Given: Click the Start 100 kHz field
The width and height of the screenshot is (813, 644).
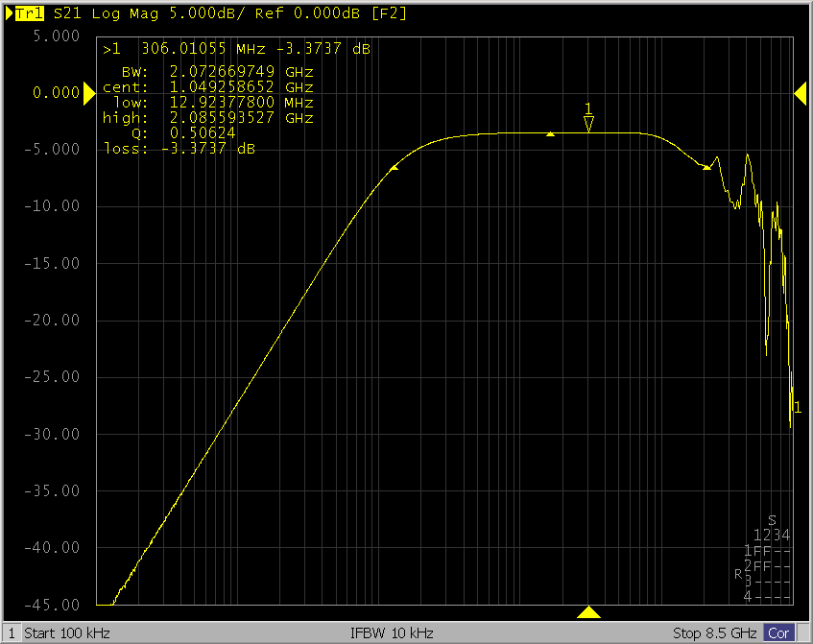Looking at the screenshot, I should (67, 633).
